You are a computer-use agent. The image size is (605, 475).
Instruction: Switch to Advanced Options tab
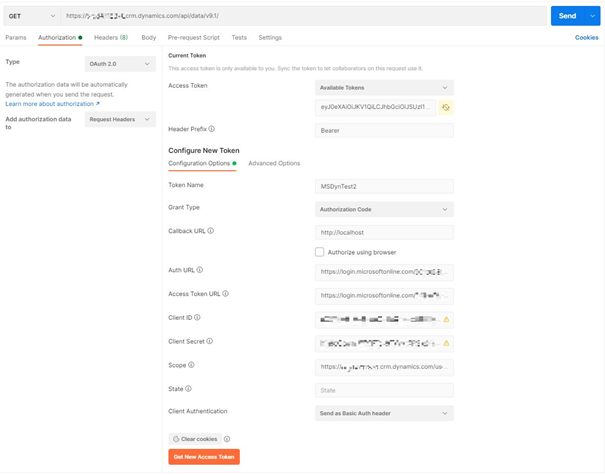[x=274, y=163]
